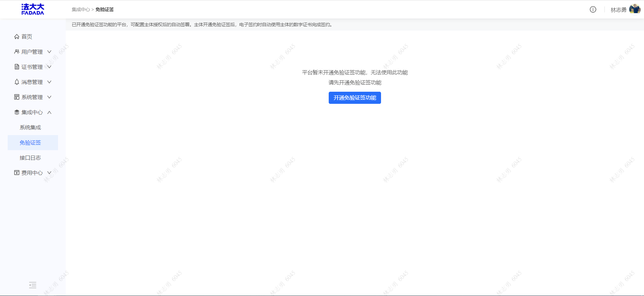
Task: Click the 开通免验证签功能 button
Action: pyautogui.click(x=355, y=98)
